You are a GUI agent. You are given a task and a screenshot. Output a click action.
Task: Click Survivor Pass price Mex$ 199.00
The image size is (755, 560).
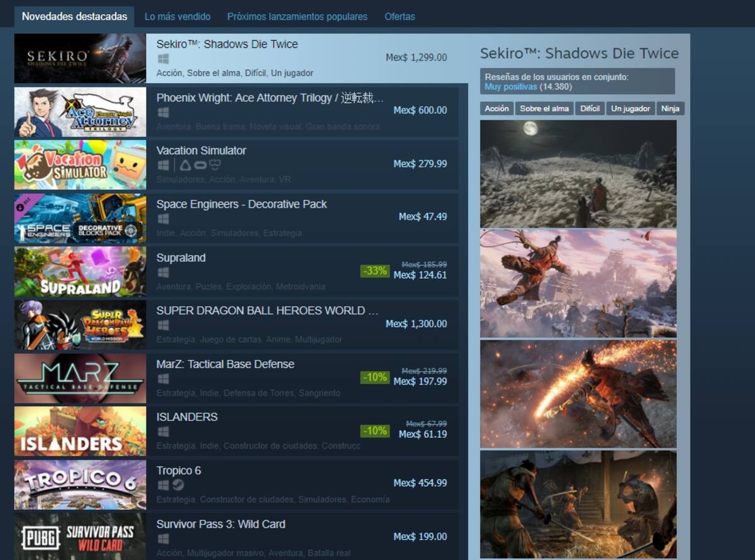pyautogui.click(x=420, y=537)
